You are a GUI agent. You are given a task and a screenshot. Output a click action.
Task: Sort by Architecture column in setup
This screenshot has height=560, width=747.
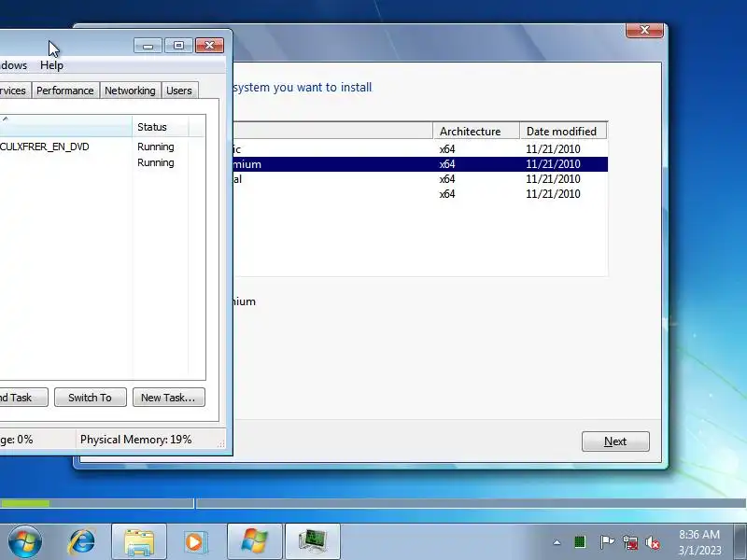476,131
